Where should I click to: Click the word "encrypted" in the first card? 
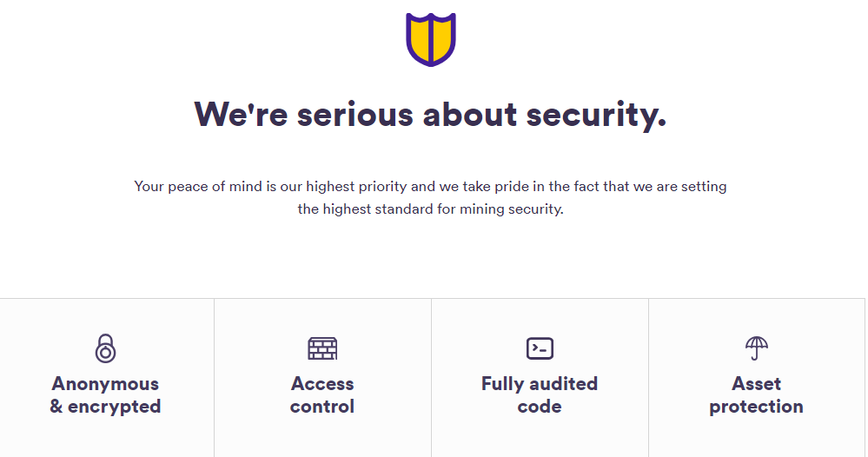pyautogui.click(x=116, y=407)
